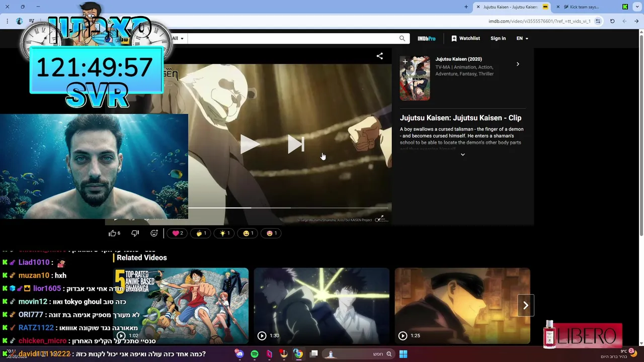Open the Top-Rated Anime related video
Screen dimensions: 644x362
pos(181,306)
